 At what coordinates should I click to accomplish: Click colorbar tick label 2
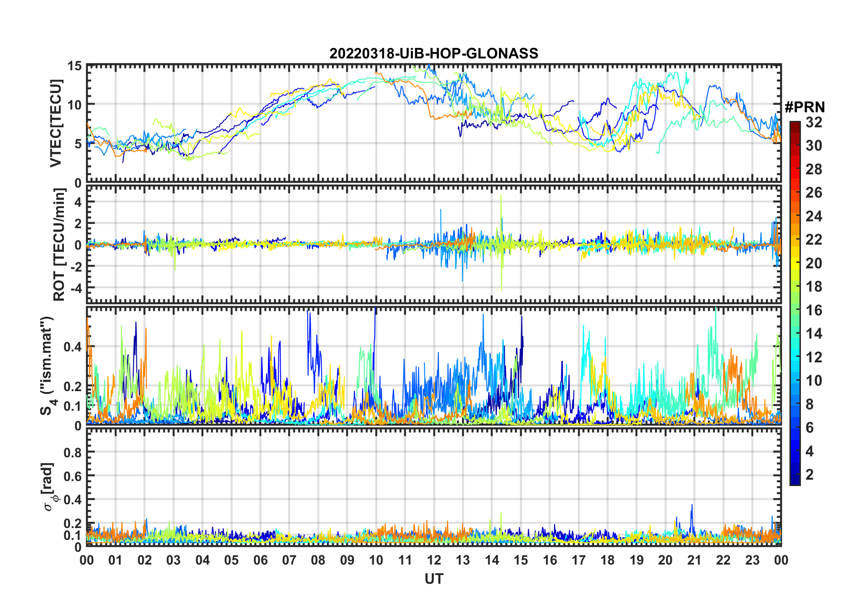pyautogui.click(x=810, y=475)
